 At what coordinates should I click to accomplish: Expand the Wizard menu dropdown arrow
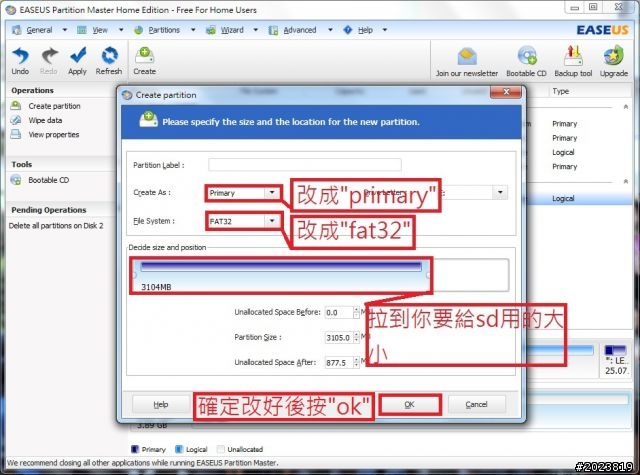click(256, 30)
